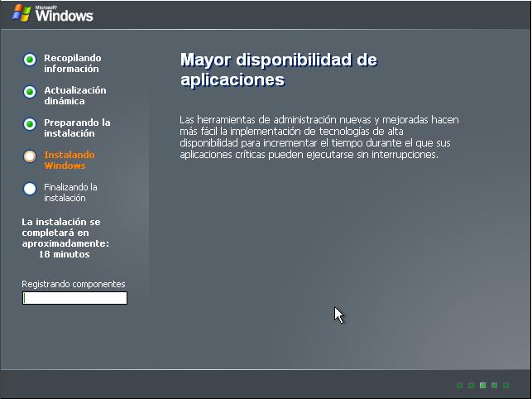The height and width of the screenshot is (399, 532).
Task: Click green indicator beside Preparando la instalación
Action: (x=30, y=124)
